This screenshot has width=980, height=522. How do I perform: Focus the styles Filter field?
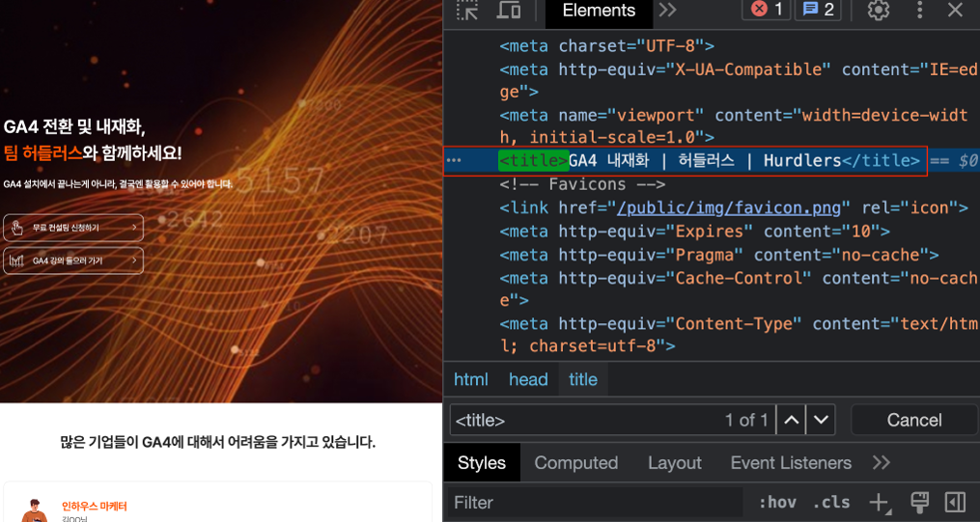click(595, 503)
